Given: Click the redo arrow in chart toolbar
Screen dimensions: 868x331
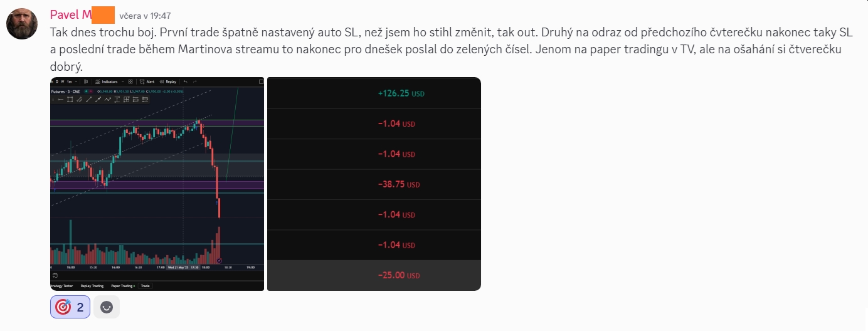Looking at the screenshot, I should click(x=194, y=81).
